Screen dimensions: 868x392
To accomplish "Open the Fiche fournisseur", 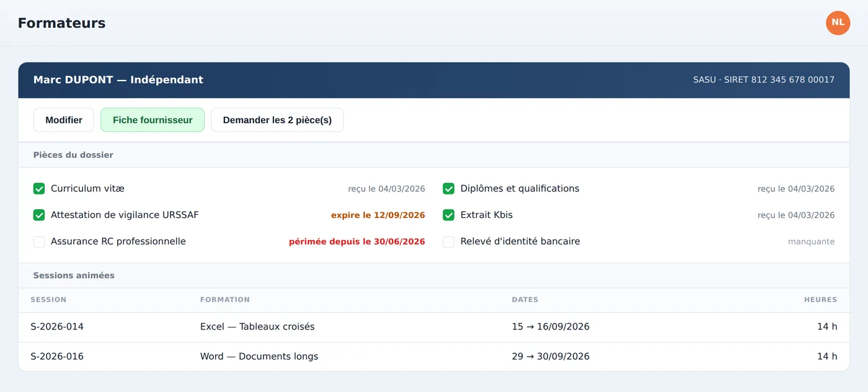I will point(153,120).
